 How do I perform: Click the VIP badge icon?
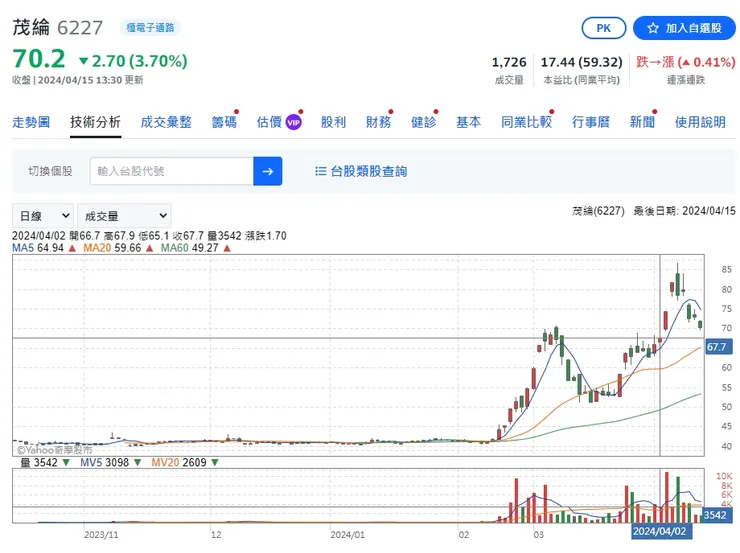[294, 122]
